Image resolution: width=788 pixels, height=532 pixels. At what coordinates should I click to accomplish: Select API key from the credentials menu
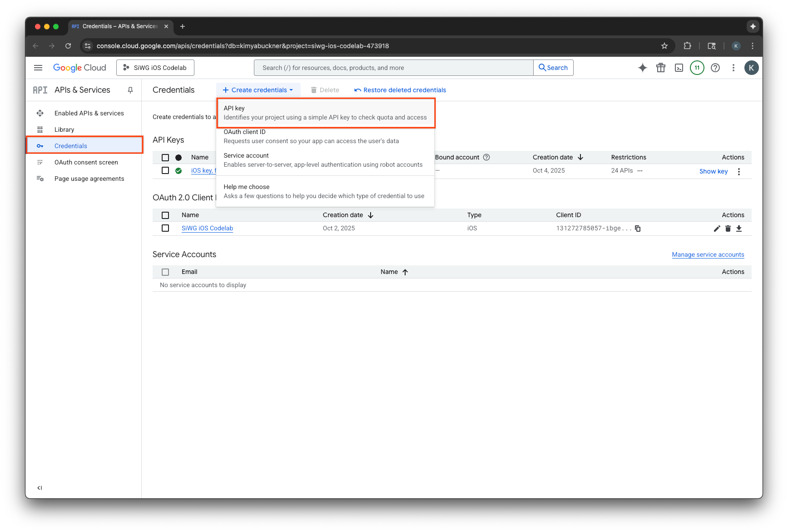coord(325,112)
